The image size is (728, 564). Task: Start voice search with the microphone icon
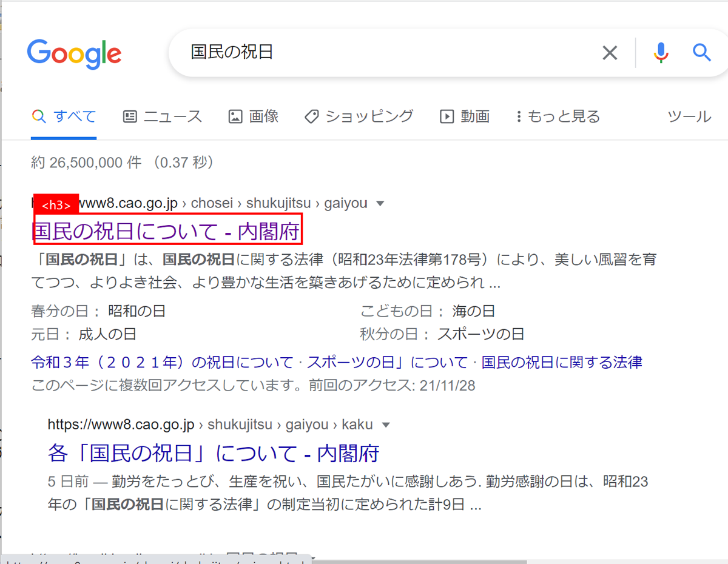pyautogui.click(x=661, y=53)
